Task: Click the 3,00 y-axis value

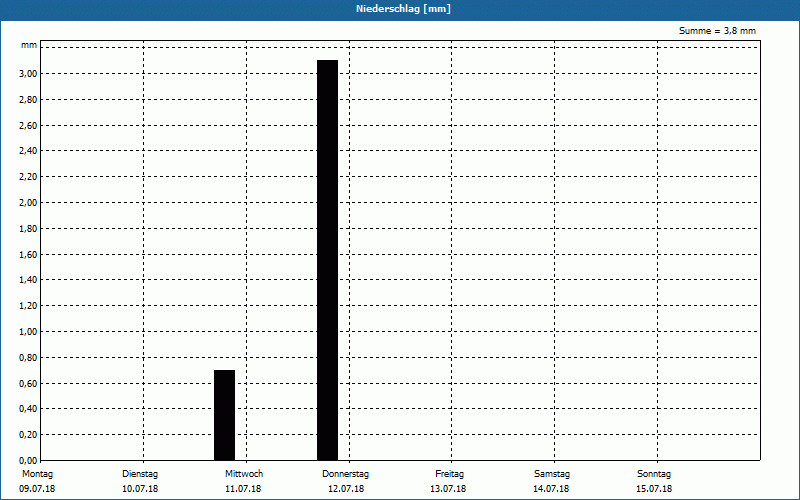Action: (x=28, y=73)
